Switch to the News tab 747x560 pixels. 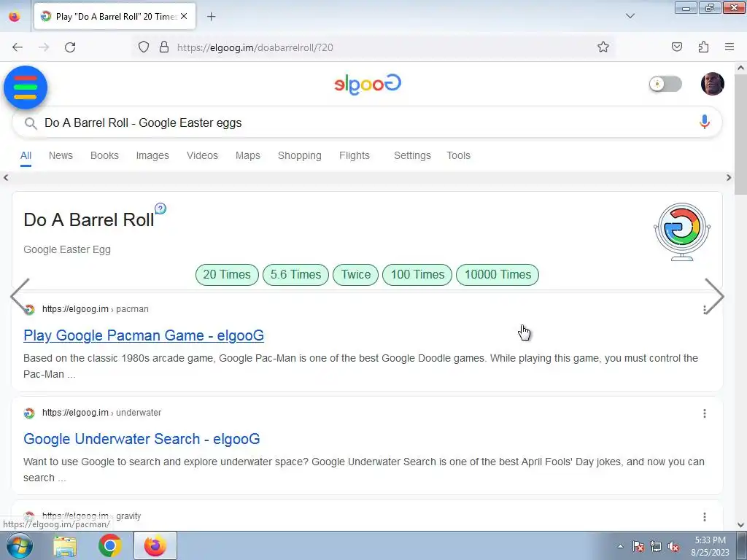[x=61, y=156]
